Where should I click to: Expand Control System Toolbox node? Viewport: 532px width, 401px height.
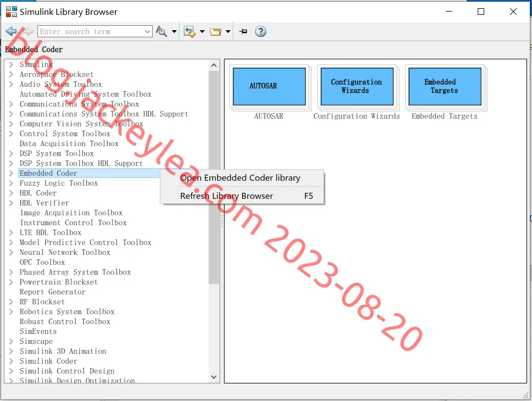(11, 134)
